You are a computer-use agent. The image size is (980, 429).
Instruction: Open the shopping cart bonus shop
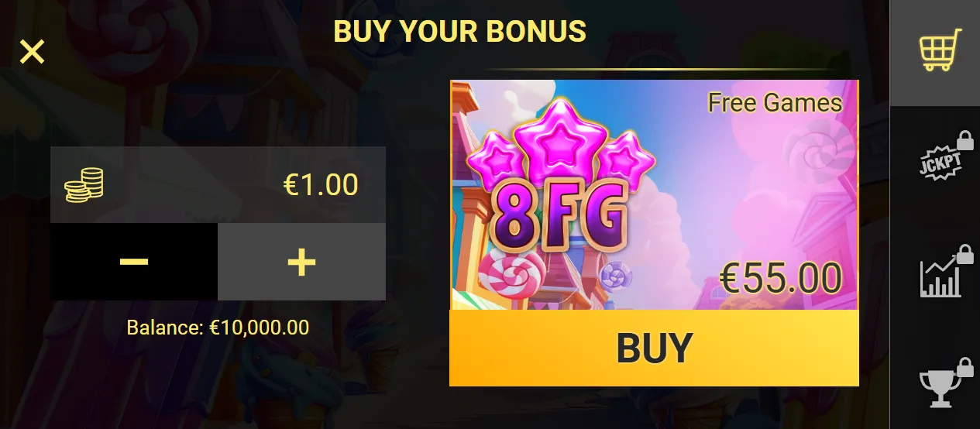940,50
